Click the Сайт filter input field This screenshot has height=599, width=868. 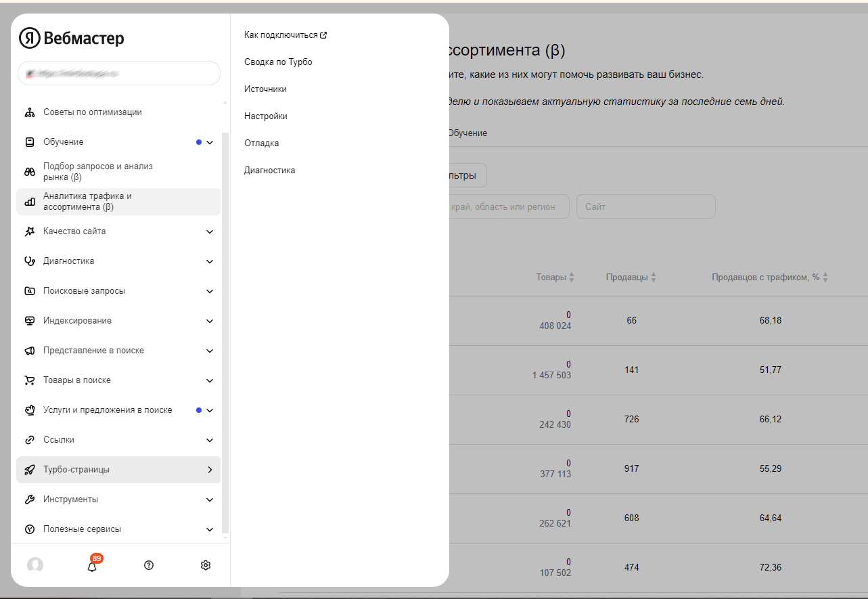[645, 207]
